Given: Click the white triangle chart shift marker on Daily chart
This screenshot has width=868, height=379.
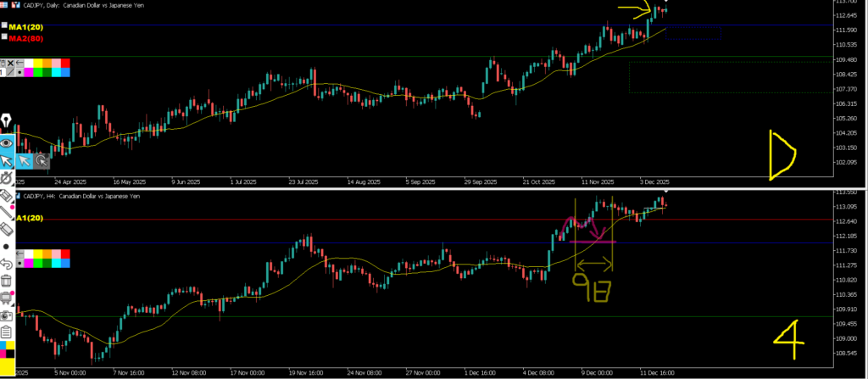Looking at the screenshot, I should point(666,3).
